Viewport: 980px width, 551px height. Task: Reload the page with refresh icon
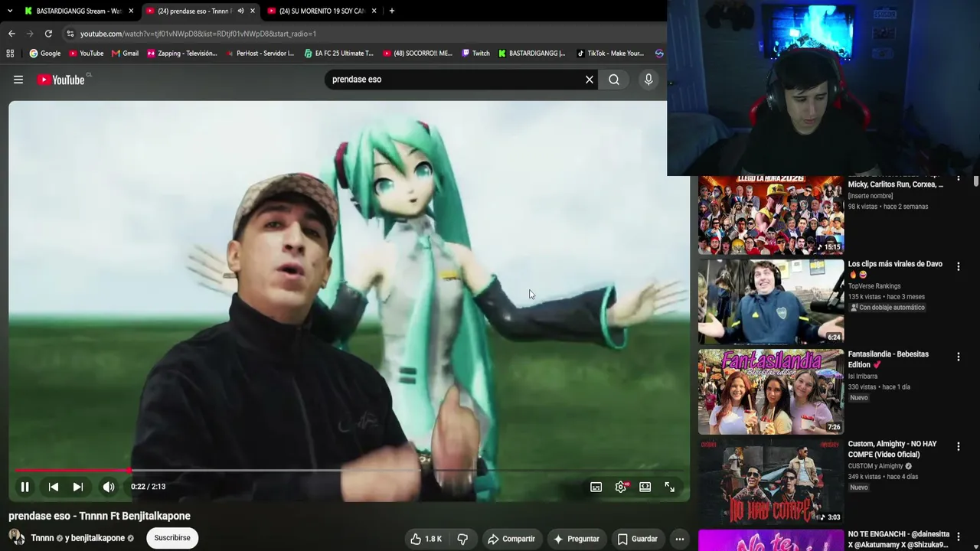pyautogui.click(x=48, y=34)
